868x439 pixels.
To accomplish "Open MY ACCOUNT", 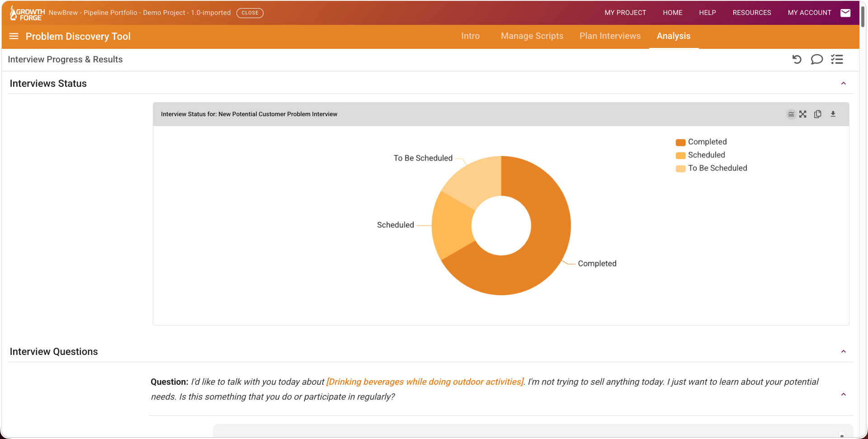I will click(x=810, y=13).
